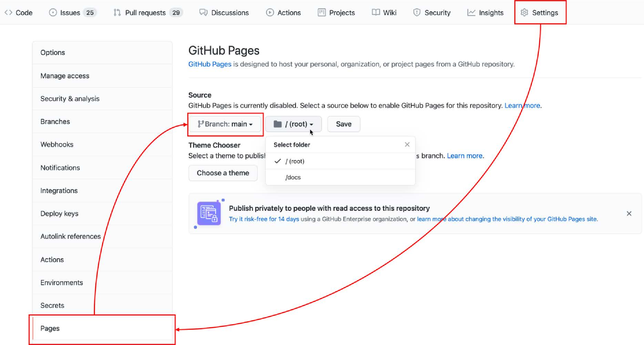Select Pages in settings sidebar

tap(102, 328)
